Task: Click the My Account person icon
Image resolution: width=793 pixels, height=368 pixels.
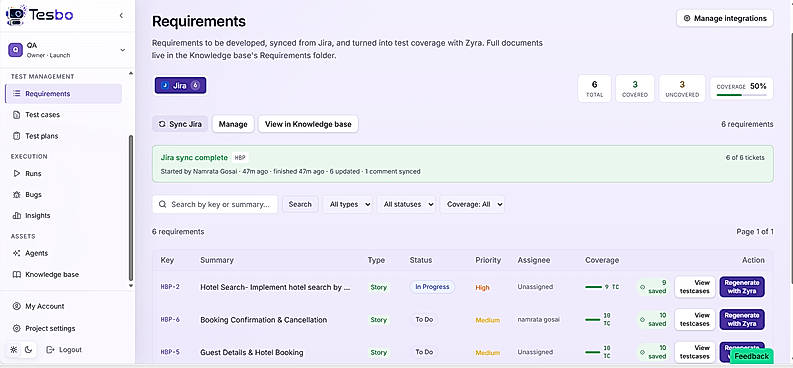Action: (16, 306)
